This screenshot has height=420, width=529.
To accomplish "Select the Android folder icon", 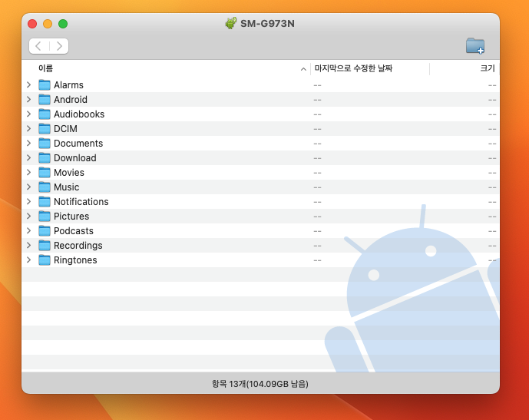I will coord(45,100).
